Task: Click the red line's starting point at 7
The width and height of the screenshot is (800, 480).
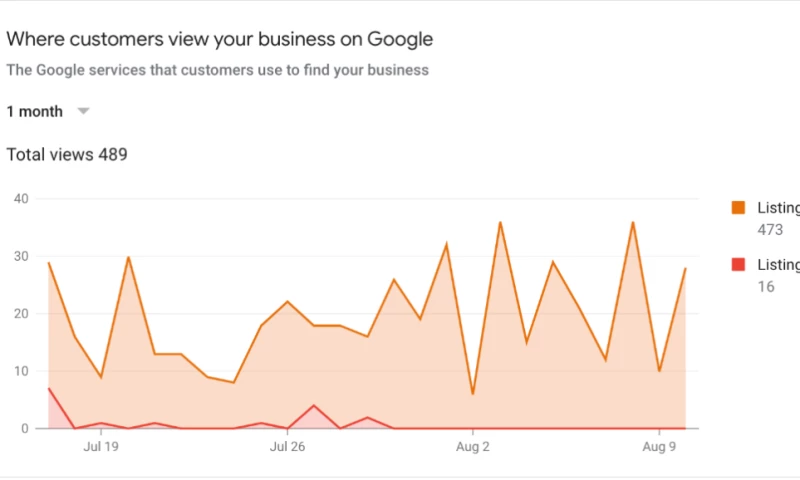Action: click(x=49, y=388)
